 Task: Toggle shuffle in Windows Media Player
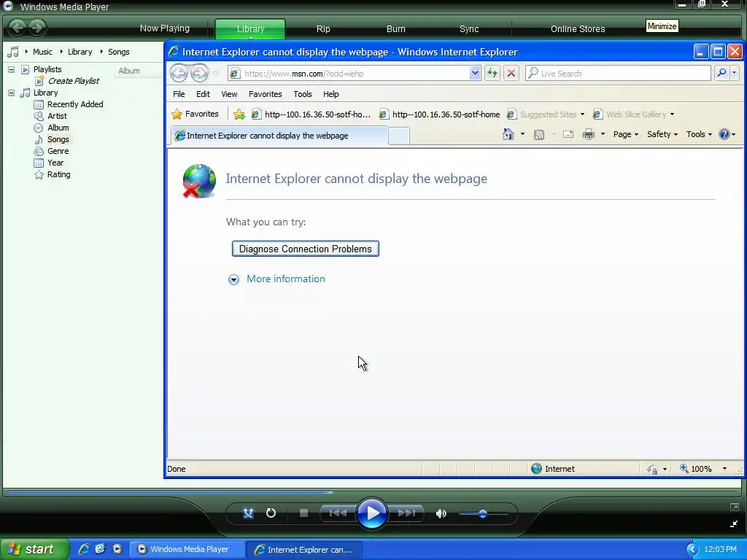coord(248,513)
